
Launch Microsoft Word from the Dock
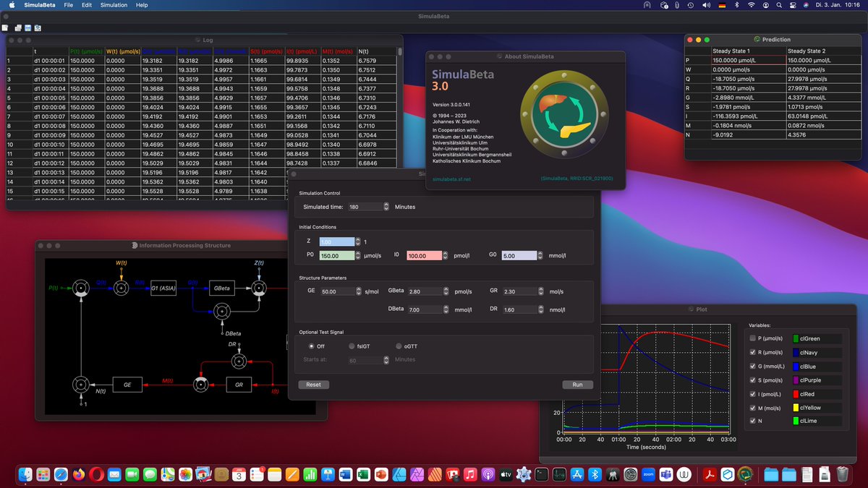[x=345, y=474]
